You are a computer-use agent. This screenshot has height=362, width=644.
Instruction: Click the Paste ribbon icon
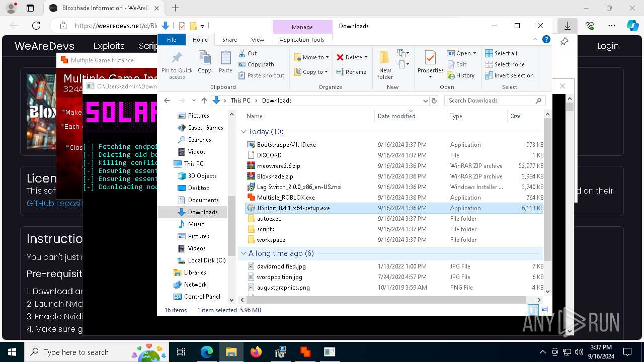(x=225, y=62)
